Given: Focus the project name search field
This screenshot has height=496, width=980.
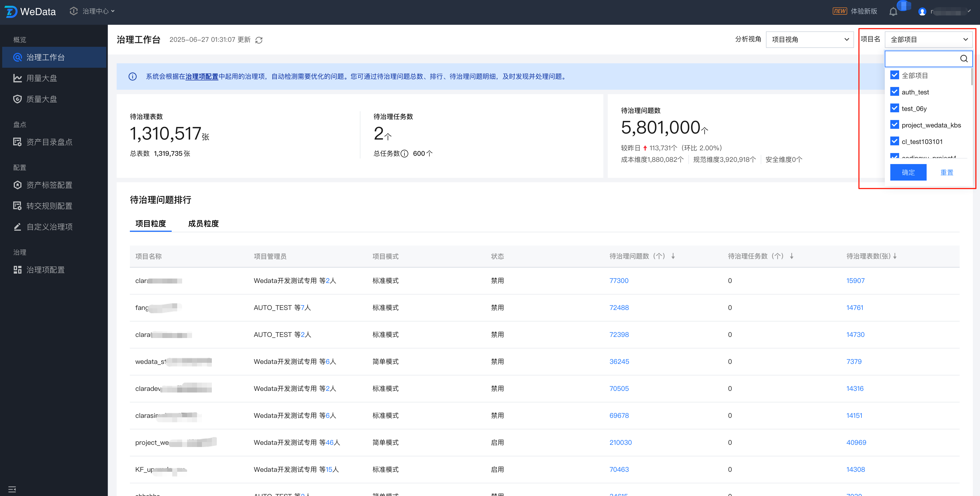Looking at the screenshot, I should click(921, 59).
